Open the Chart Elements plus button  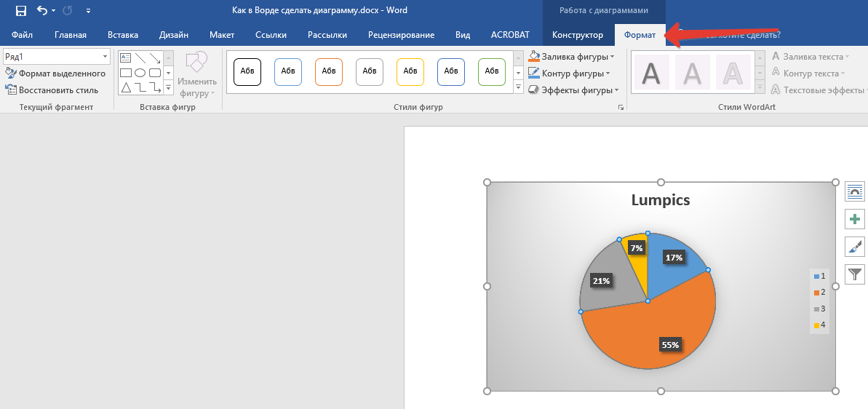855,219
